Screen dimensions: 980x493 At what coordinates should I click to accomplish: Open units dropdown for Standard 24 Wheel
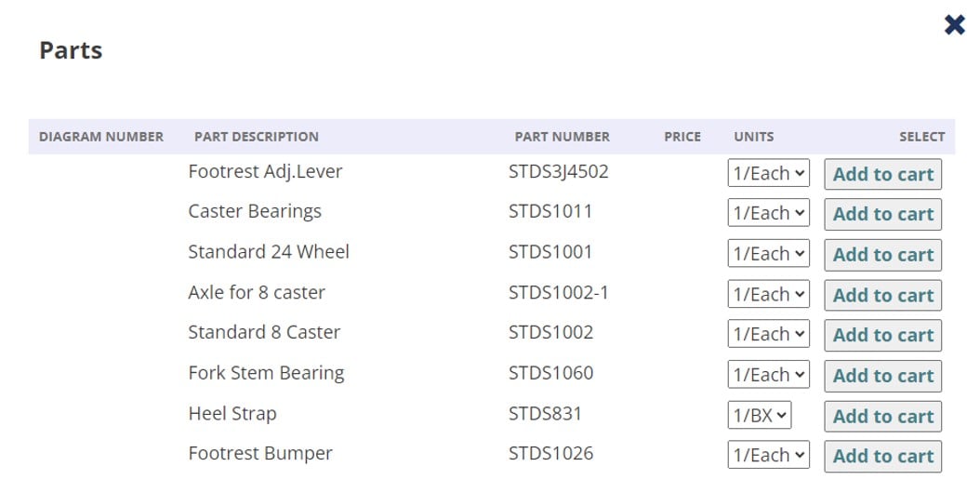(768, 254)
